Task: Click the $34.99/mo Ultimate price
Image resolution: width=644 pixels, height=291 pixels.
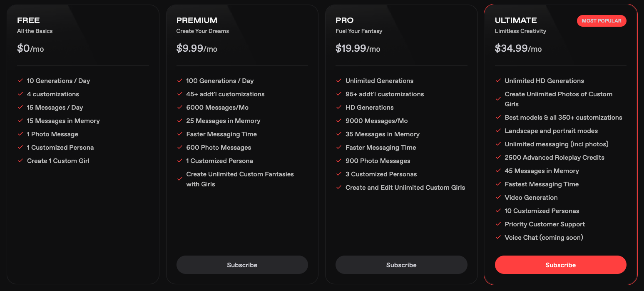Action: coord(518,48)
